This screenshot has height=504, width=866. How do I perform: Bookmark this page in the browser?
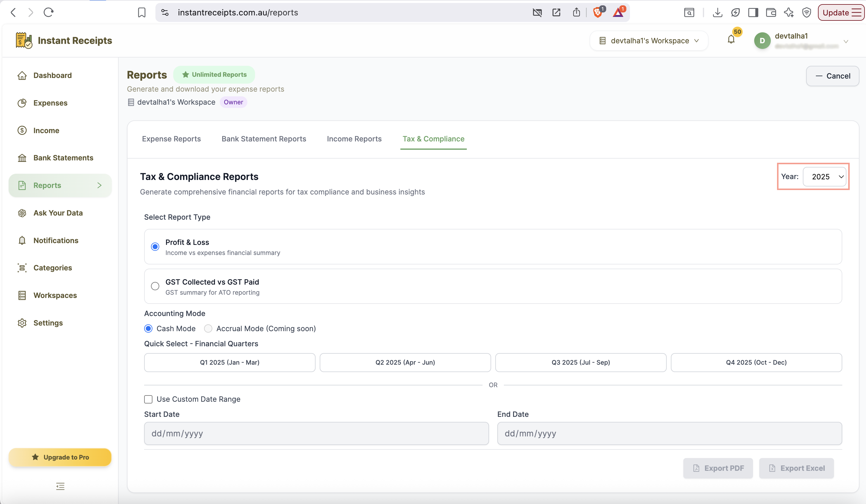tap(141, 12)
